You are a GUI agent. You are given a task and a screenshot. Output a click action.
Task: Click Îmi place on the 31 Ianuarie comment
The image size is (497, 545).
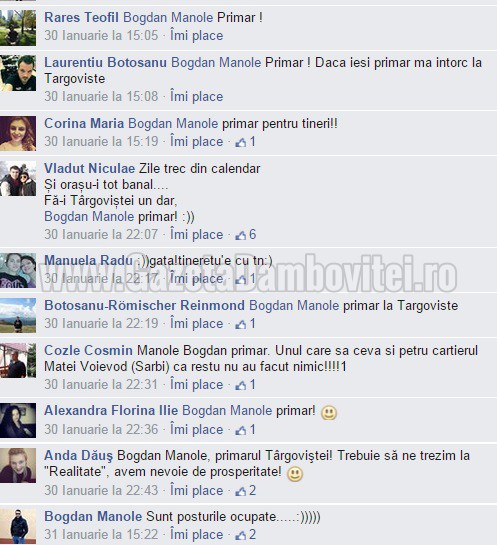[x=196, y=535]
